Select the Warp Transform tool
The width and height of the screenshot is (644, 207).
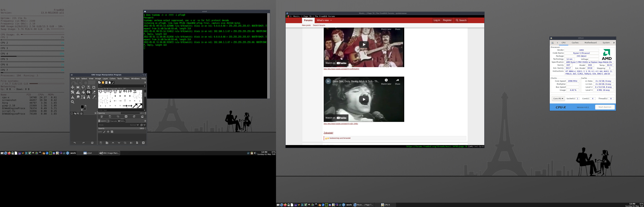click(x=78, y=92)
